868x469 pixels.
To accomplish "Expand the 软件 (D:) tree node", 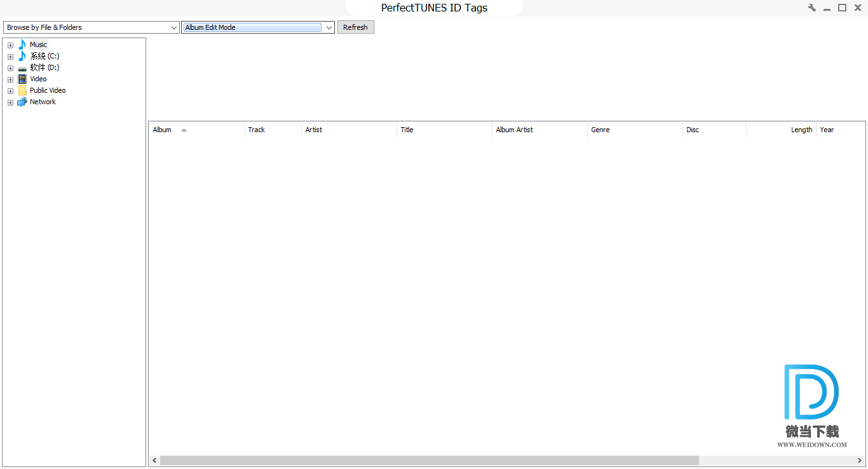I will coord(10,68).
